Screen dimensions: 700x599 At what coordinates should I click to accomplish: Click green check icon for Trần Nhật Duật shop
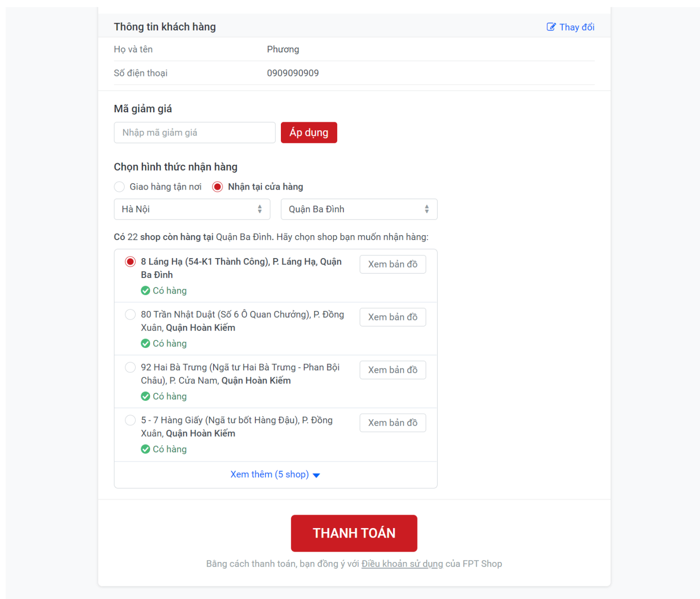pyautogui.click(x=146, y=343)
